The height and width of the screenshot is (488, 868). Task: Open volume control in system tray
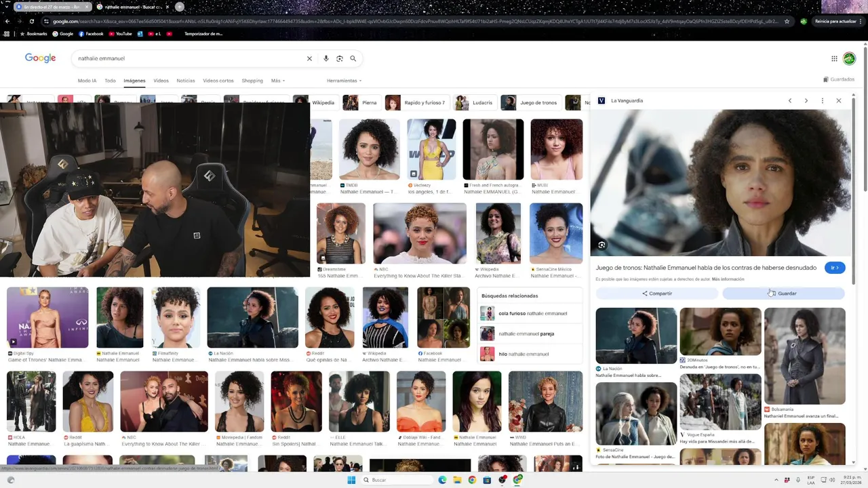click(833, 480)
